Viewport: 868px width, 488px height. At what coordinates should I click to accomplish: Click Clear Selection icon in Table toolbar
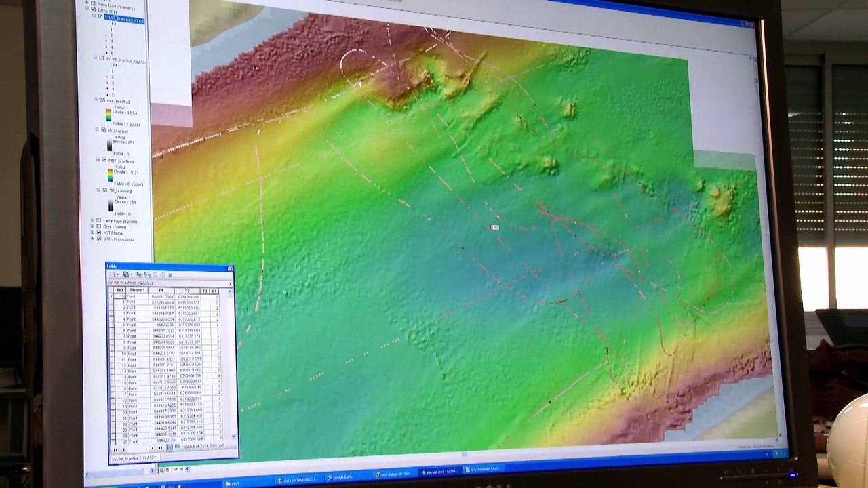(155, 274)
